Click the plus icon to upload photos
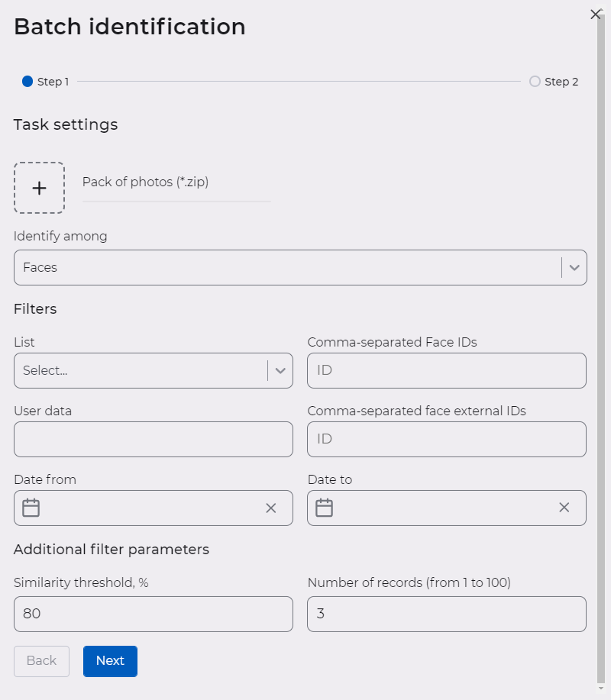 coord(39,187)
